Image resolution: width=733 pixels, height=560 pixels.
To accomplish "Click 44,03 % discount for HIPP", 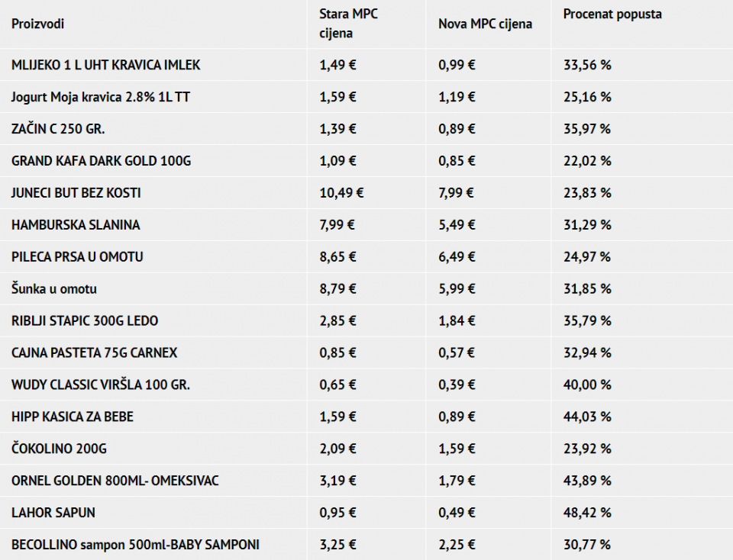I will [586, 418].
